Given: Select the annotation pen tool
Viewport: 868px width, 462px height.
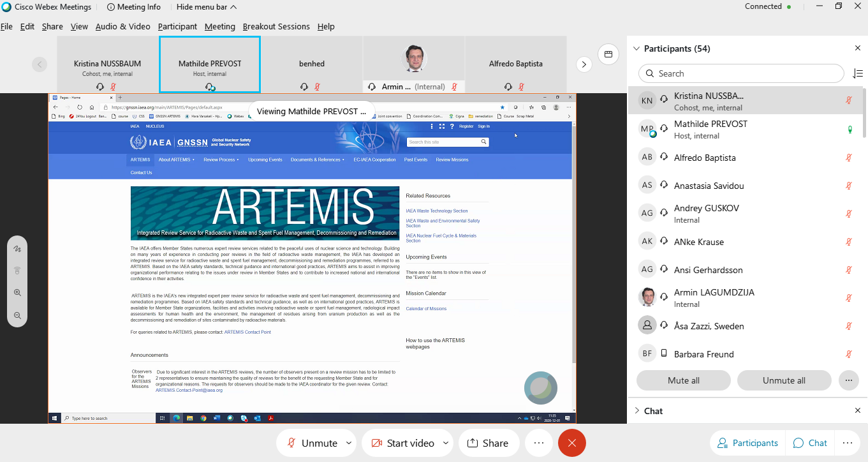Looking at the screenshot, I should 17,249.
